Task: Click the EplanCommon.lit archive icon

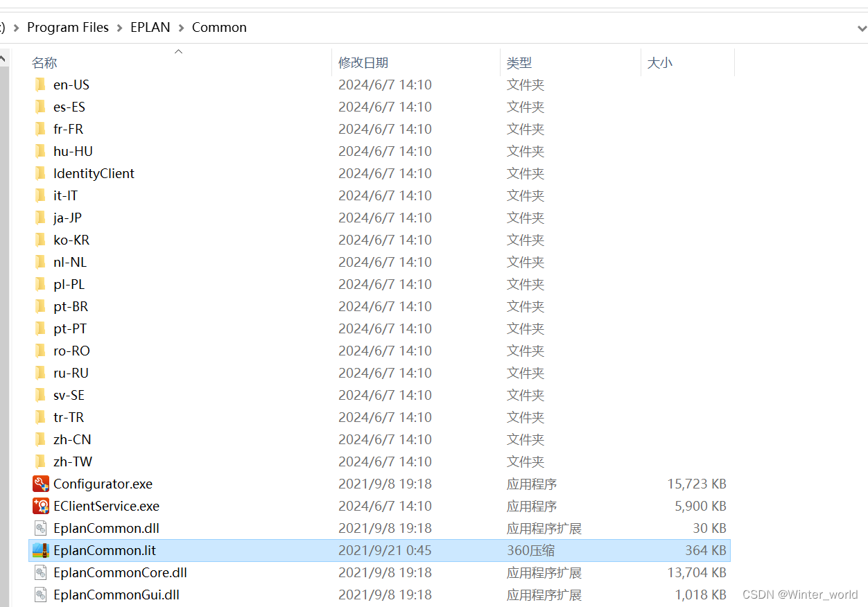Action: [x=41, y=550]
